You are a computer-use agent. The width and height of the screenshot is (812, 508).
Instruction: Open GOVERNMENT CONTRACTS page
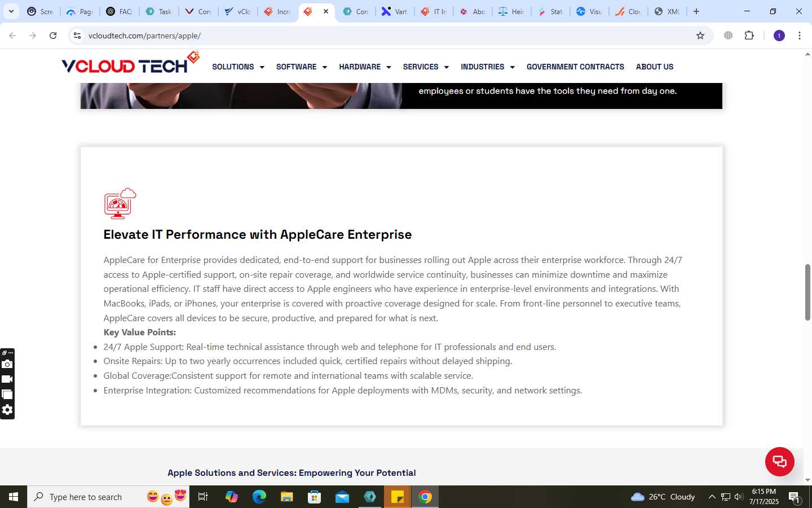pos(575,67)
